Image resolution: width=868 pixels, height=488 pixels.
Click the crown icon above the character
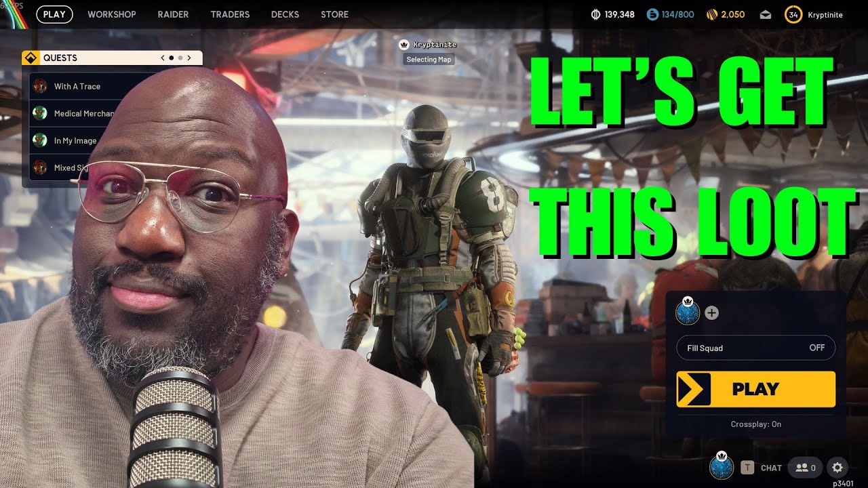(405, 45)
